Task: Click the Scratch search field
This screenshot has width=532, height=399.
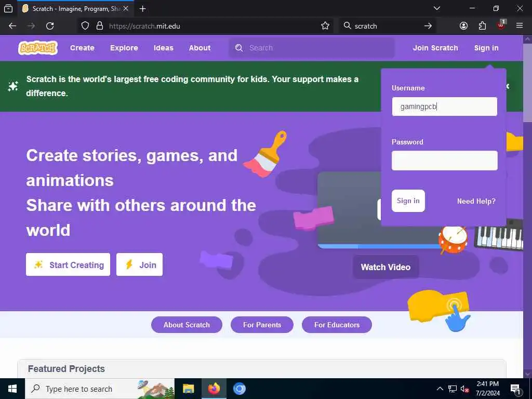Action: (312, 48)
